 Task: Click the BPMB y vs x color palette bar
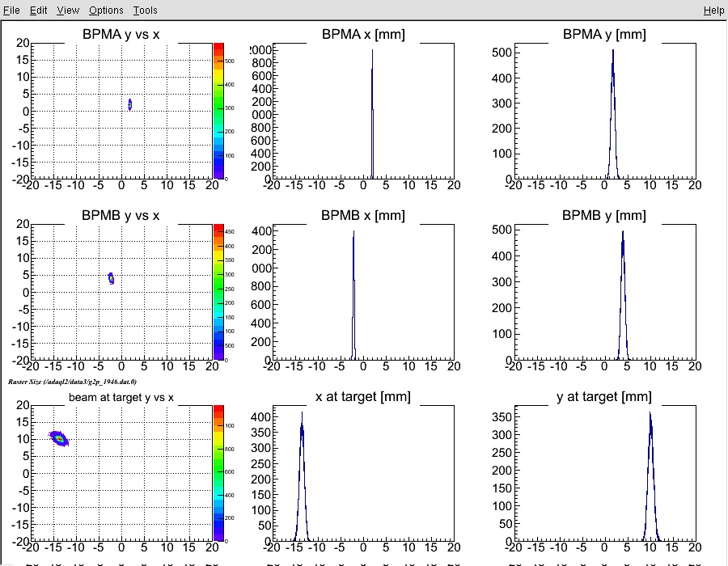tap(218, 292)
